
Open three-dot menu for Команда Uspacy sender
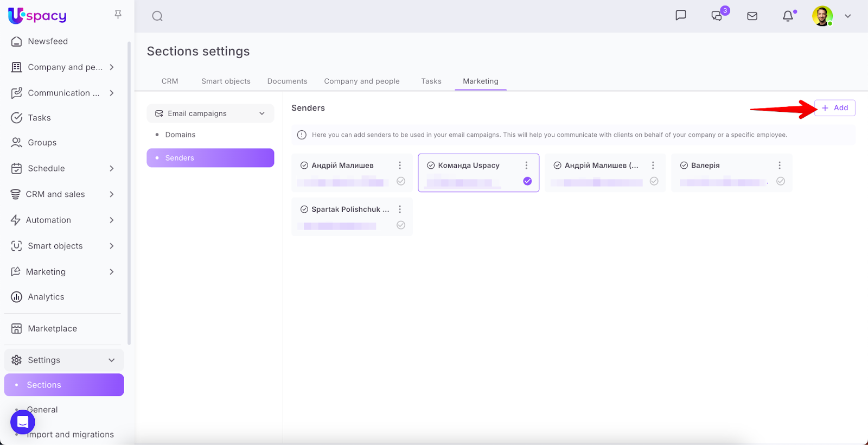coord(526,166)
